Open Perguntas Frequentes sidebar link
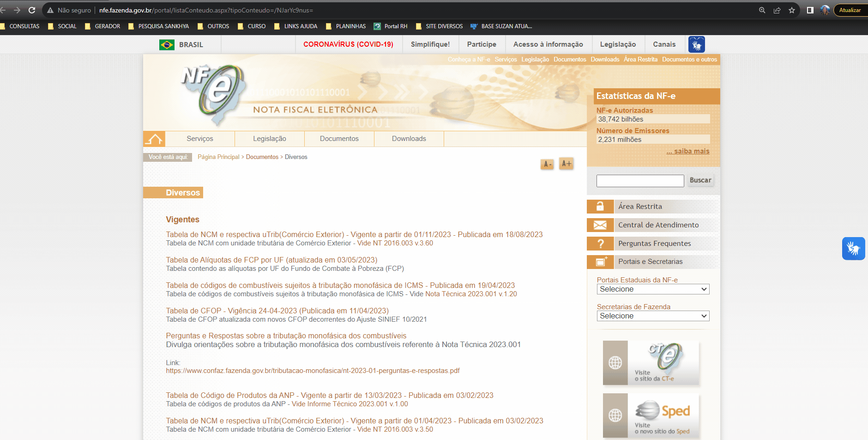This screenshot has height=440, width=868. pyautogui.click(x=654, y=244)
